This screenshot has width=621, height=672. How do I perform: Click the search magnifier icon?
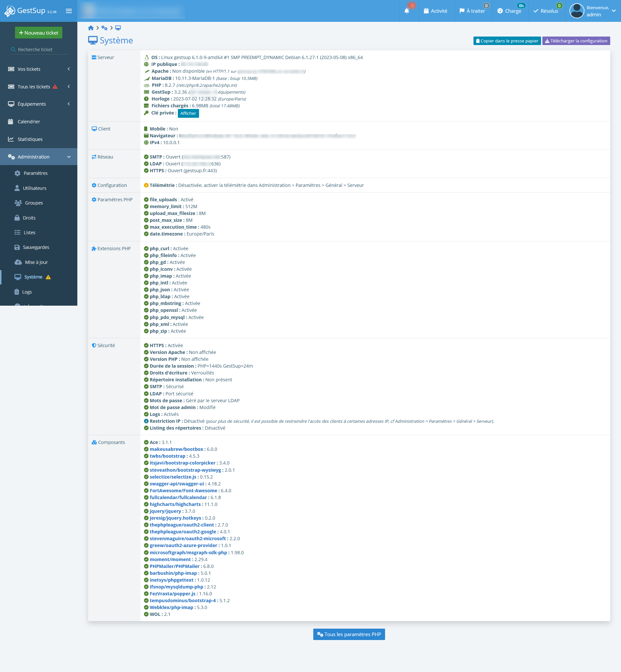point(13,49)
